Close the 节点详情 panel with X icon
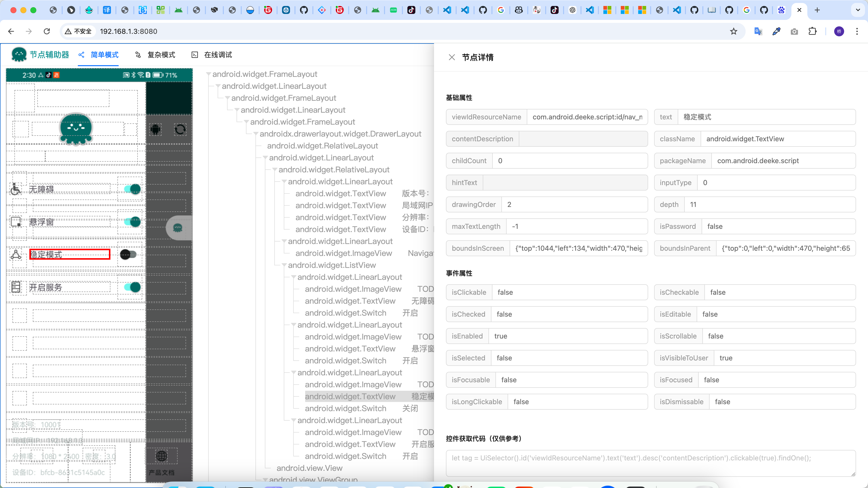Image resolution: width=868 pixels, height=488 pixels. click(452, 57)
